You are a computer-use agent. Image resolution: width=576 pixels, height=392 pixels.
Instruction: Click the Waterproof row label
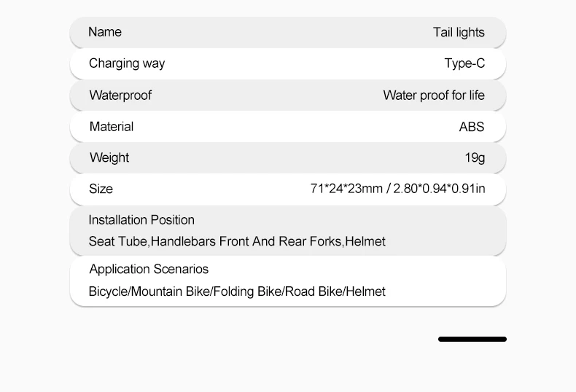(120, 95)
